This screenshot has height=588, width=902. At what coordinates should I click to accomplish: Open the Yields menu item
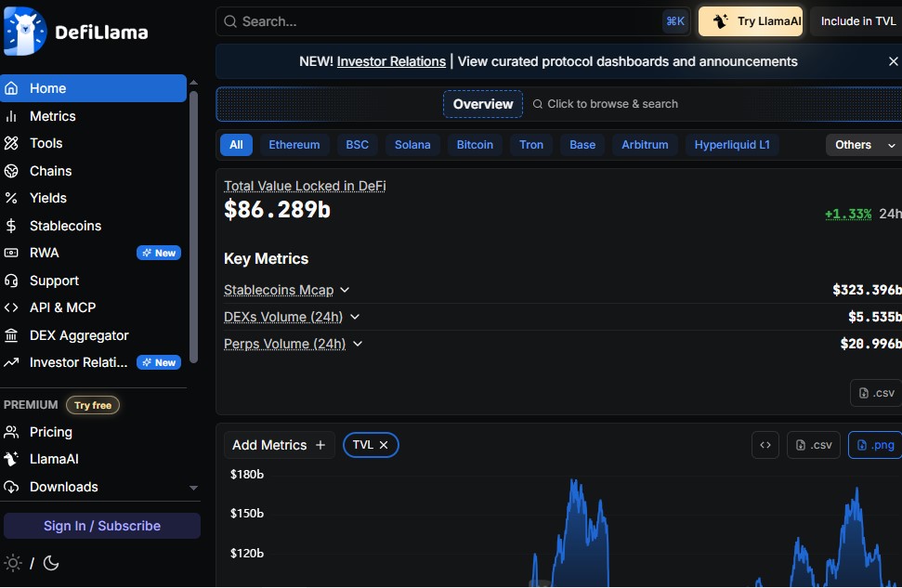coord(93,198)
